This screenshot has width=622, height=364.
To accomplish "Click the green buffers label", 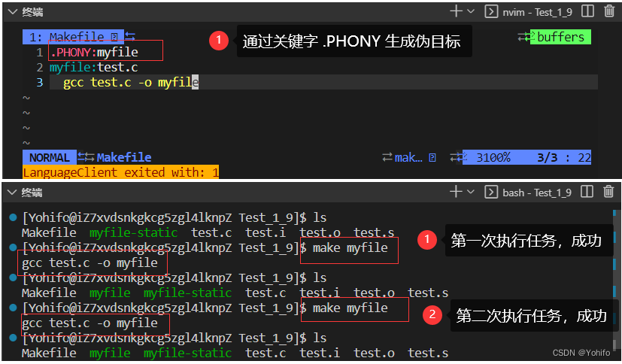I will tap(560, 37).
